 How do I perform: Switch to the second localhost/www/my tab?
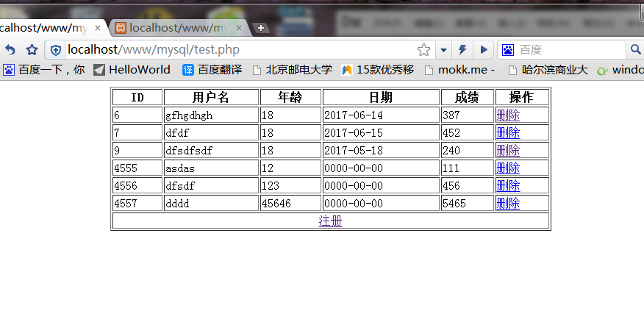[x=179, y=28]
